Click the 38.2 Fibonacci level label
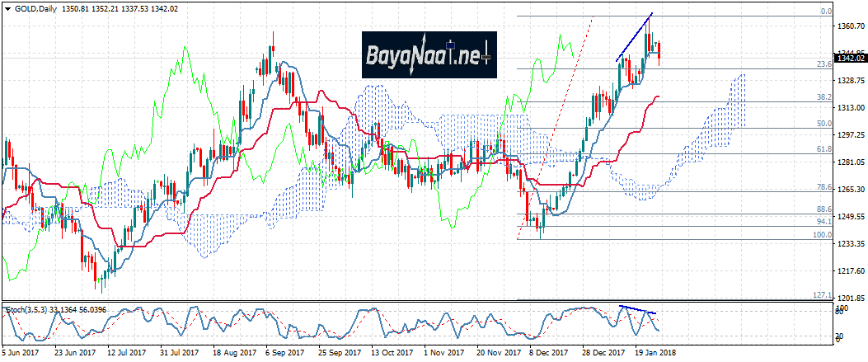This screenshot has width=868, height=362. [822, 97]
